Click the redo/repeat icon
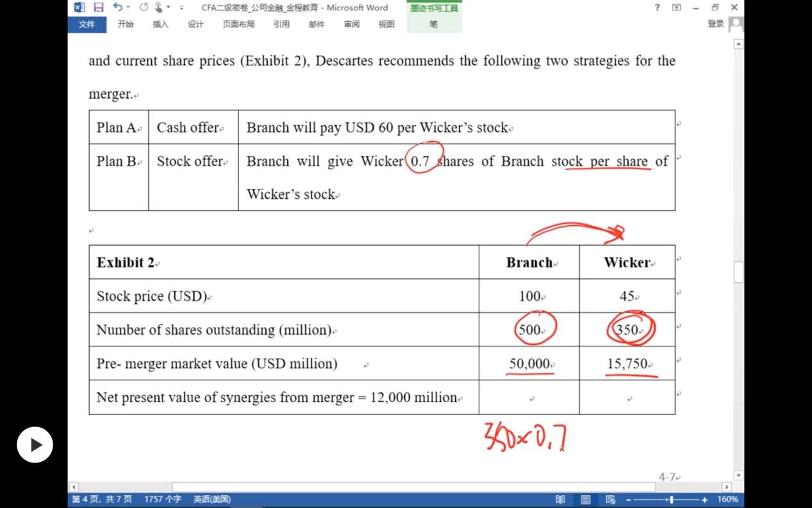Image resolution: width=812 pixels, height=508 pixels. point(144,8)
